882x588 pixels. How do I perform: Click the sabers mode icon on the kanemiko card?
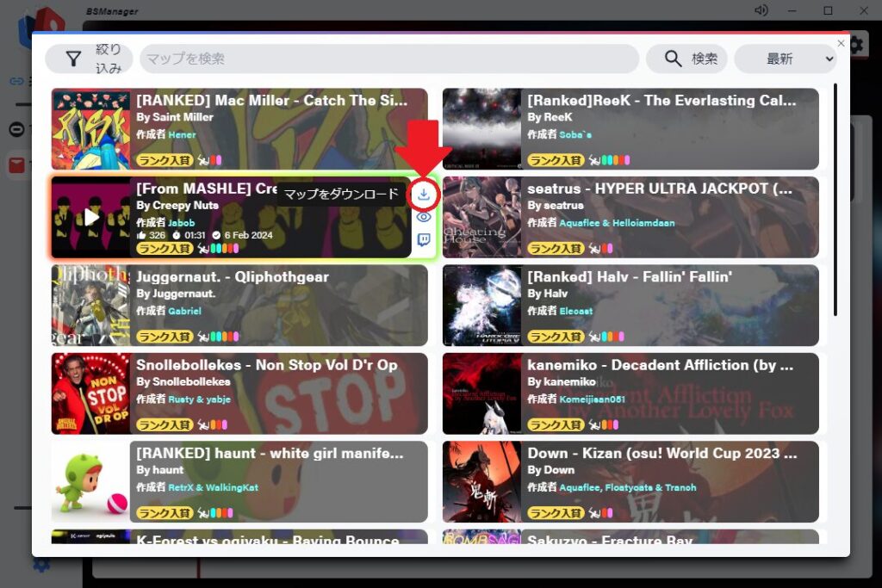click(594, 425)
